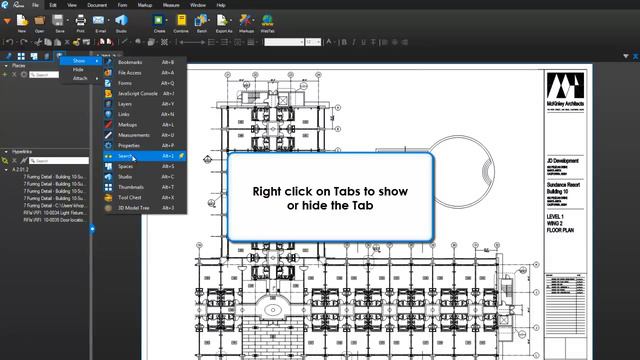Click the Cut scissors icon

click(x=38, y=42)
